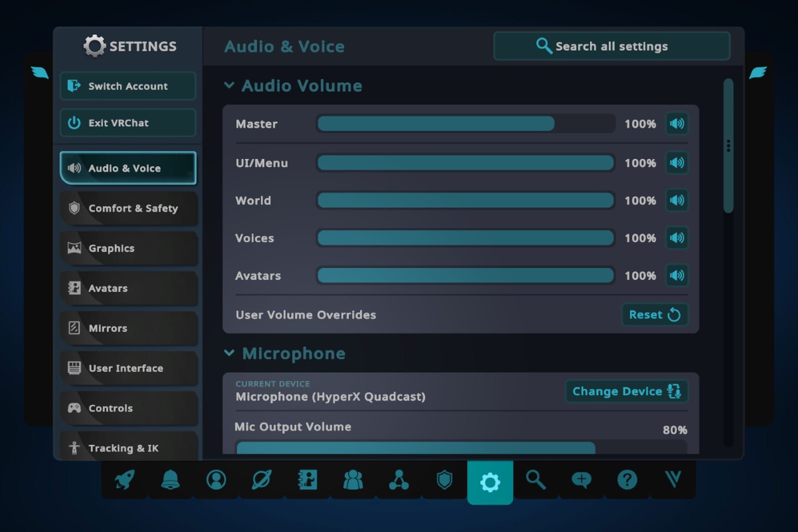
Task: Open the Safety shield icon on the dock
Action: 444,480
